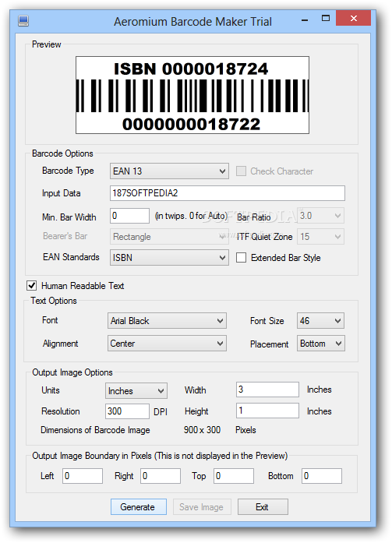The image size is (392, 543).
Task: Open the Bearer's Bar dropdown
Action: (x=169, y=237)
